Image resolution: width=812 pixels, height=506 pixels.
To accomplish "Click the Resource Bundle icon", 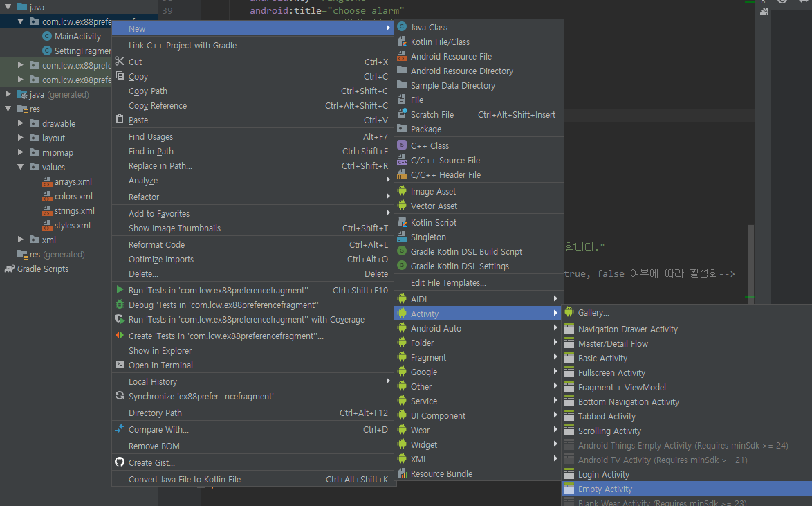I will click(x=402, y=473).
